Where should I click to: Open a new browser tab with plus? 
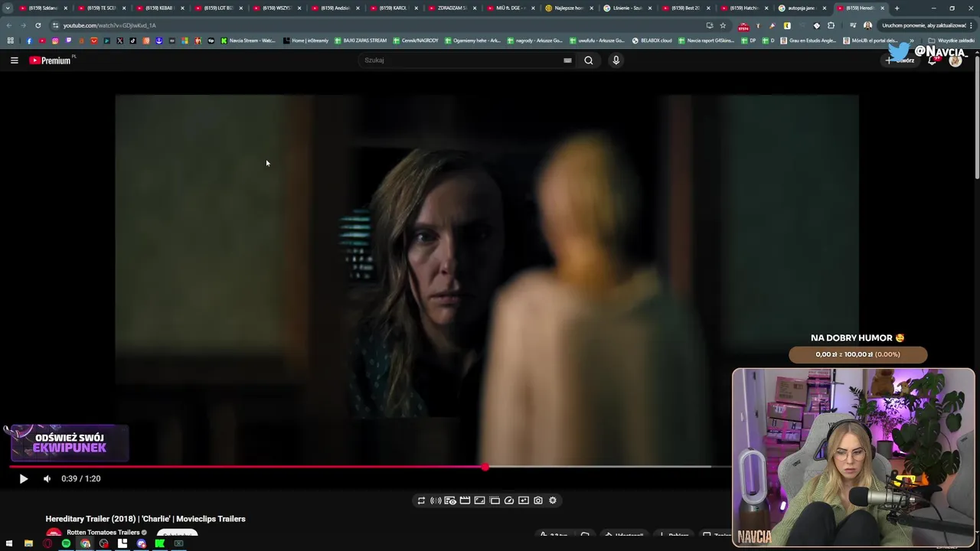[x=897, y=8]
